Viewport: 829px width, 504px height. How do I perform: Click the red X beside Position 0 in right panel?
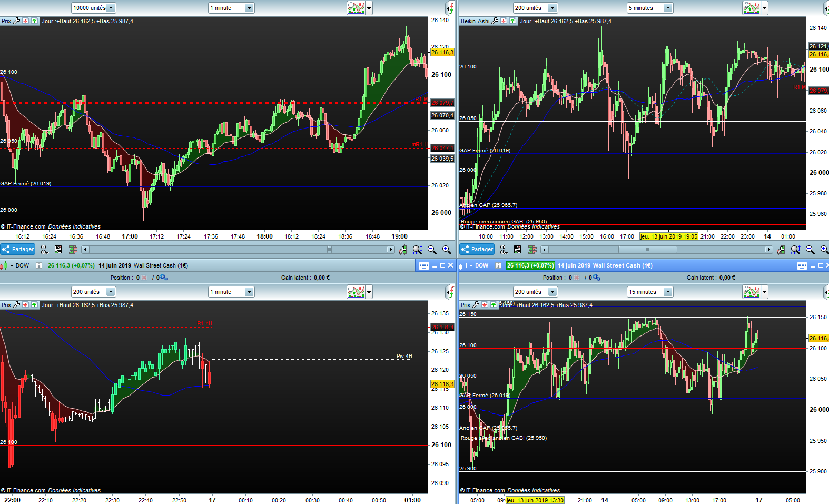pyautogui.click(x=577, y=278)
